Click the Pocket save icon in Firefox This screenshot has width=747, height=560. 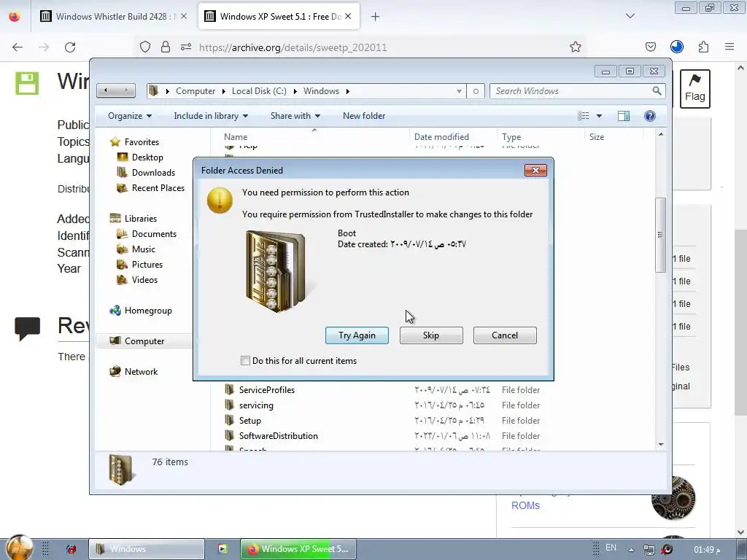click(651, 47)
